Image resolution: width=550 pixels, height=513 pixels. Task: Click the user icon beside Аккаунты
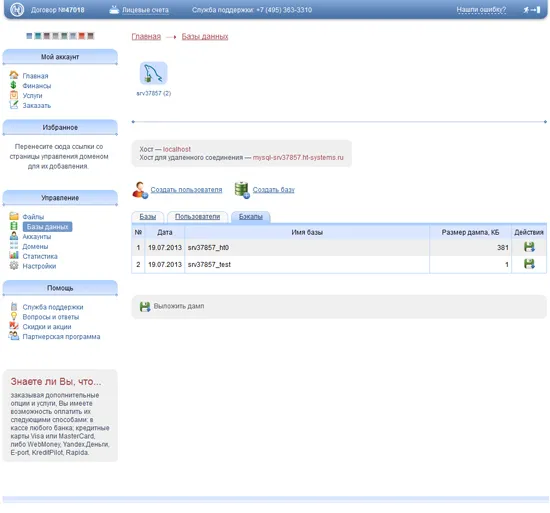[14, 236]
